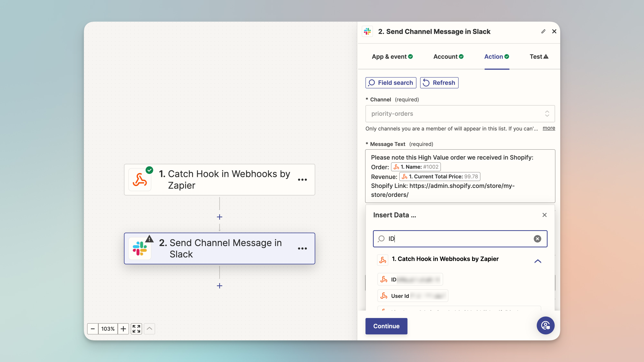Image resolution: width=644 pixels, height=362 pixels.
Task: Click the Slack logo in panel header
Action: click(367, 32)
